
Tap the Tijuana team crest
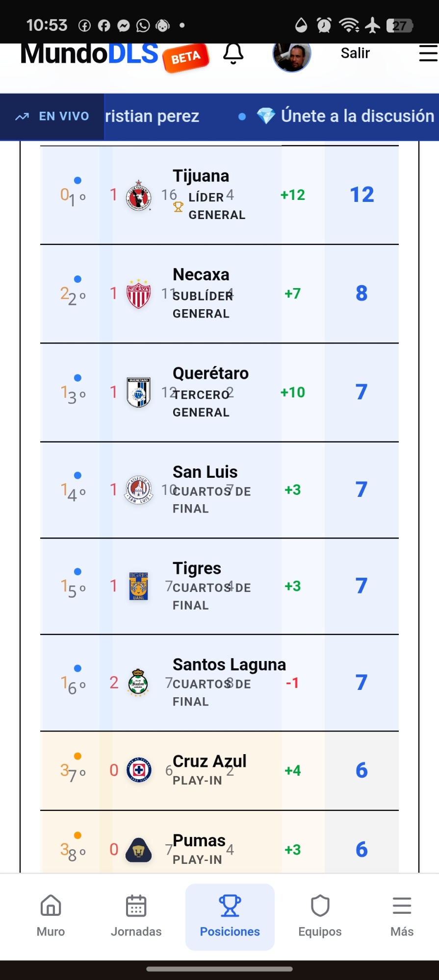pyautogui.click(x=138, y=195)
